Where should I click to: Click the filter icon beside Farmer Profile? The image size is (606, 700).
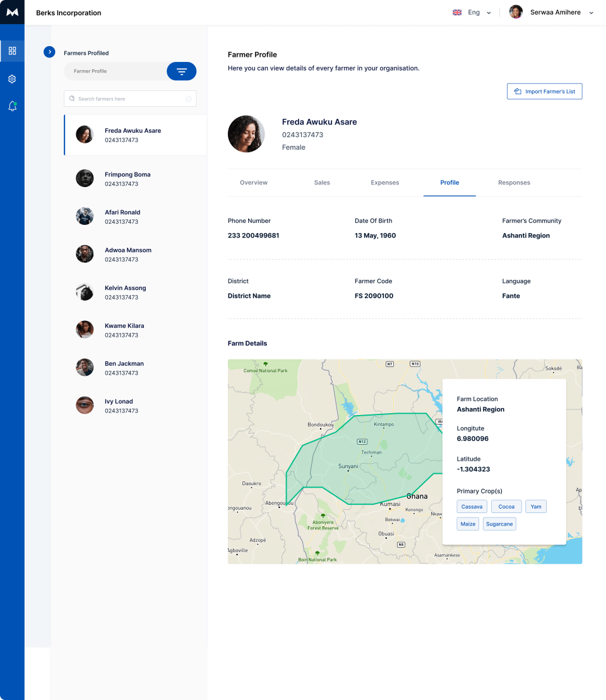(181, 71)
